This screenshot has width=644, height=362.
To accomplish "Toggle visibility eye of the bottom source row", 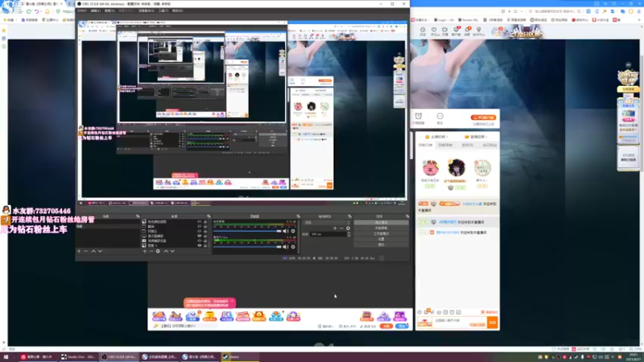I will pos(200,245).
